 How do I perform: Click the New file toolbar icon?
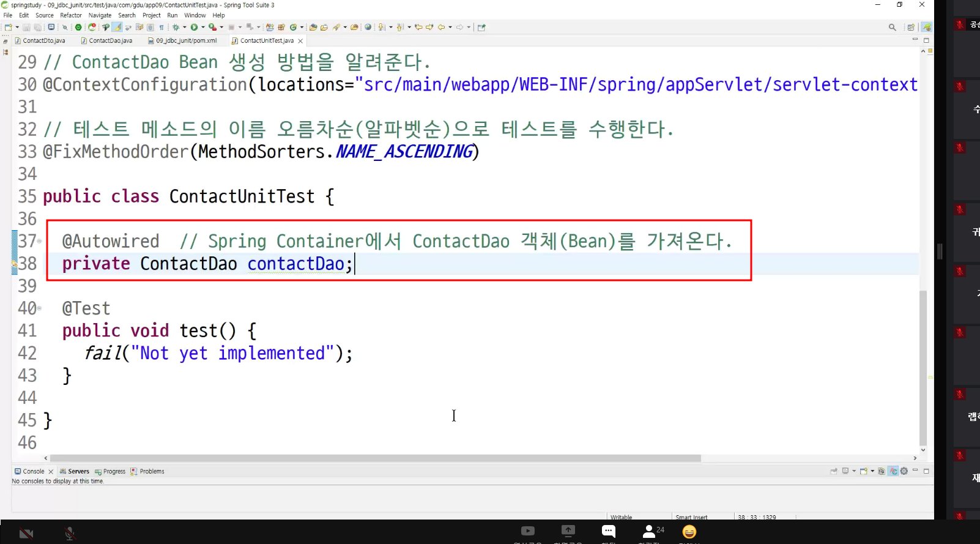pyautogui.click(x=9, y=27)
